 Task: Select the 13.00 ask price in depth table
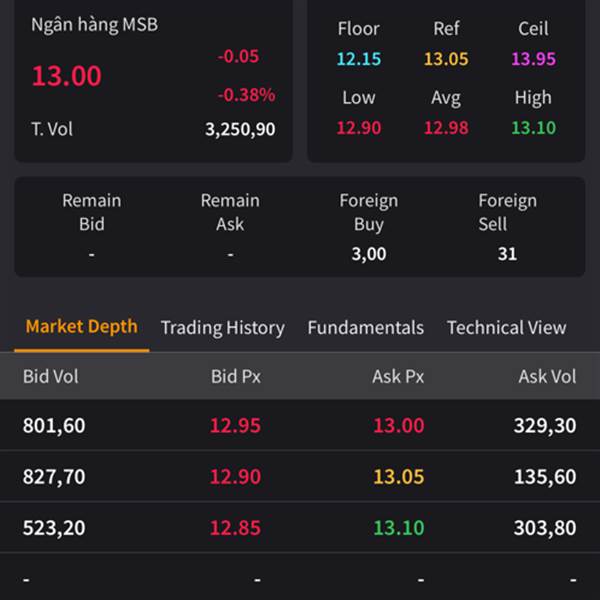coord(398,426)
